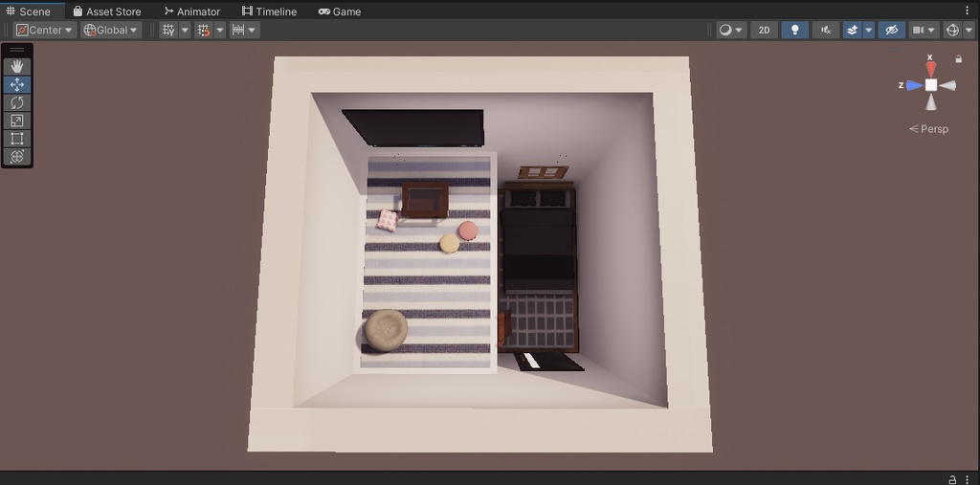Viewport: 980px width, 485px height.
Task: Toggle scene lighting bulb
Action: 795,30
